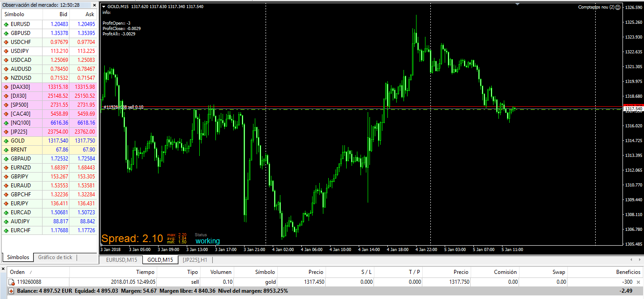Click the [SP500] symbol arrow icon
This screenshot has height=299, width=644.
coord(6,105)
